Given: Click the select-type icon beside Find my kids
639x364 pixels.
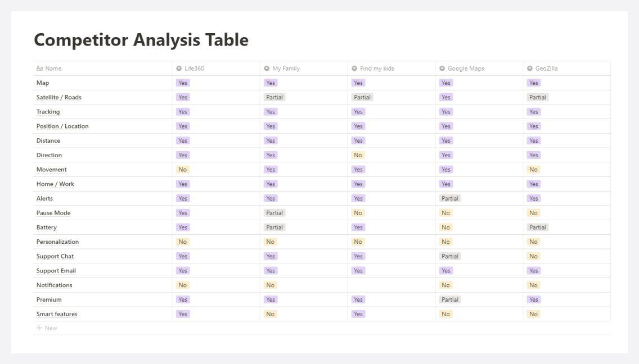Looking at the screenshot, I should click(x=354, y=69).
